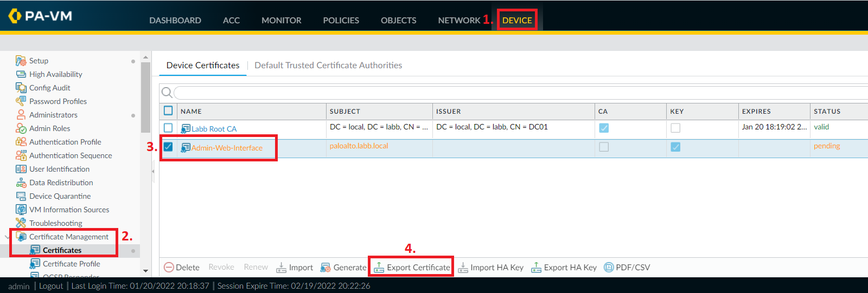Viewport: 868px width, 293px height.
Task: Select the DEVICE tab
Action: [x=517, y=20]
